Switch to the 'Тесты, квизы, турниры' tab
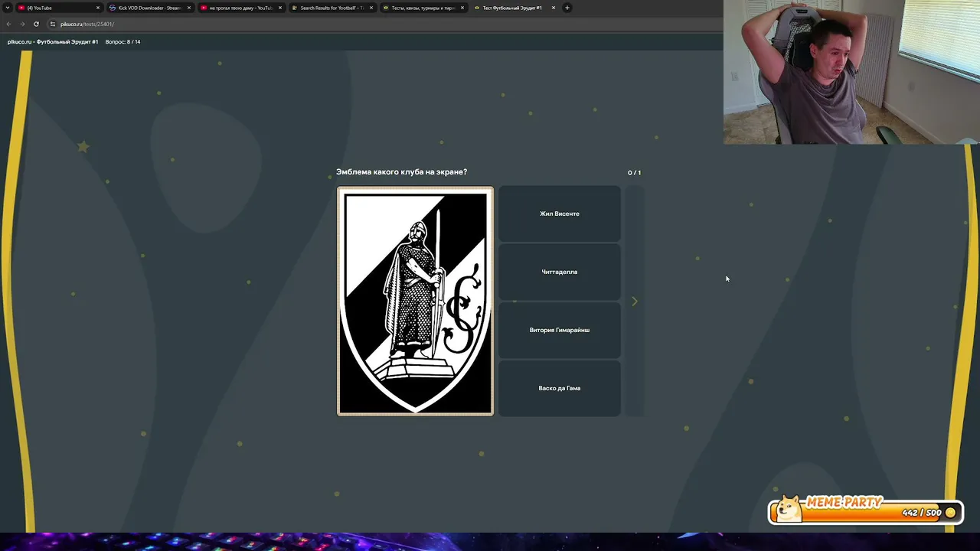Viewport: 980px width, 551px height. (423, 8)
